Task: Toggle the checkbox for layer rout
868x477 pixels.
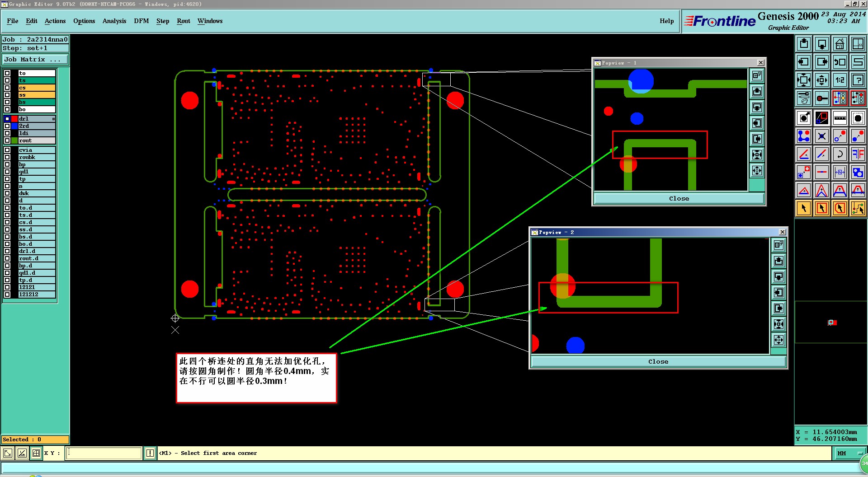Action: pyautogui.click(x=7, y=140)
